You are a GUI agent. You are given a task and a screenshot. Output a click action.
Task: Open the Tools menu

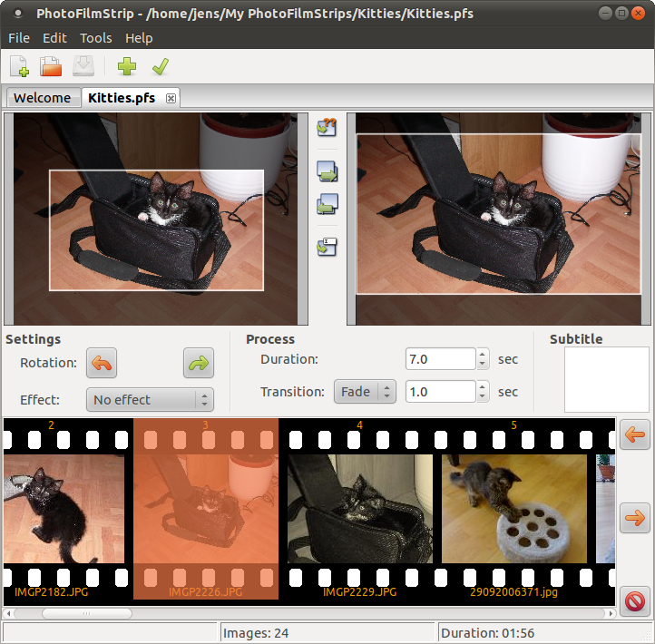(95, 38)
